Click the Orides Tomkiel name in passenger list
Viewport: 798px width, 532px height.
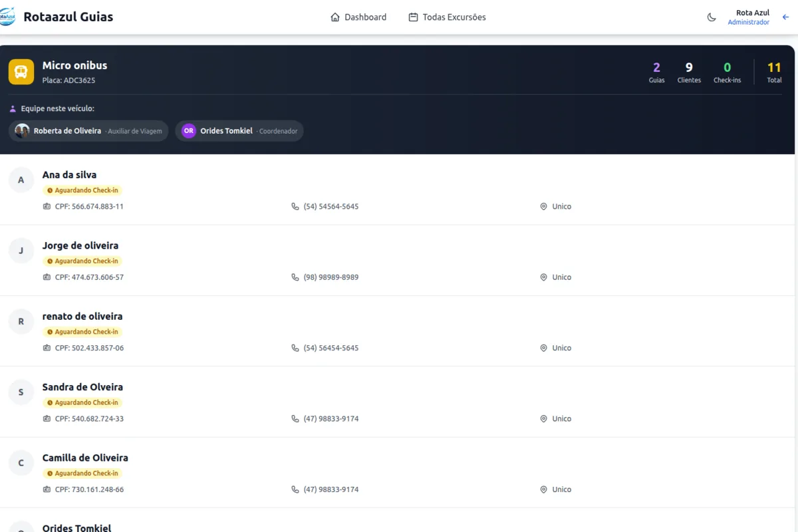click(76, 528)
